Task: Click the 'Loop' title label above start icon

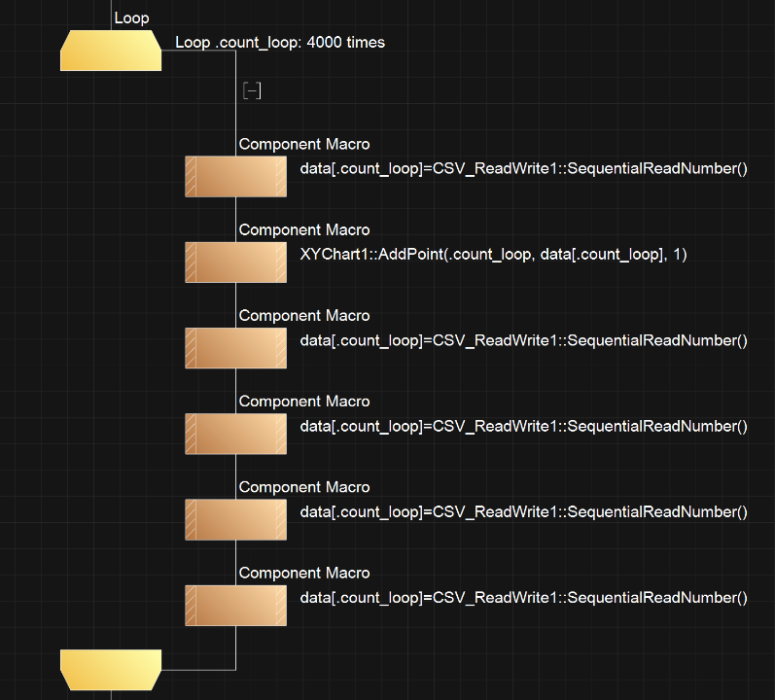Action: point(131,18)
